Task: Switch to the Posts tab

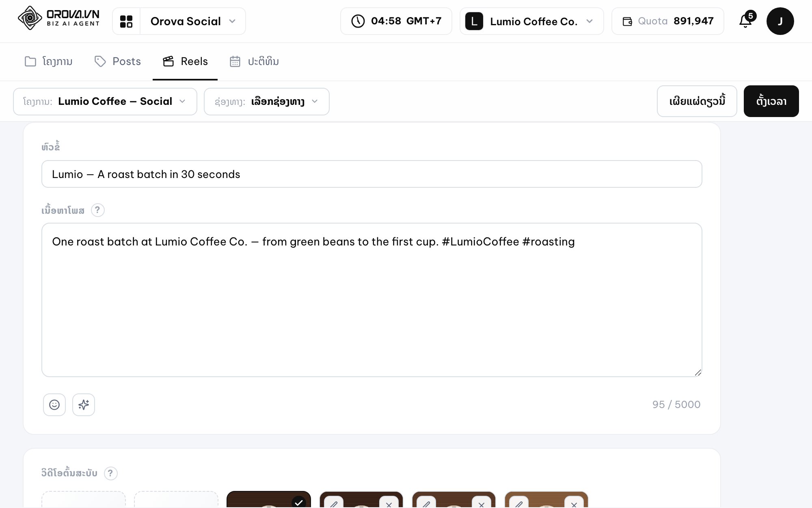Action: (x=118, y=61)
